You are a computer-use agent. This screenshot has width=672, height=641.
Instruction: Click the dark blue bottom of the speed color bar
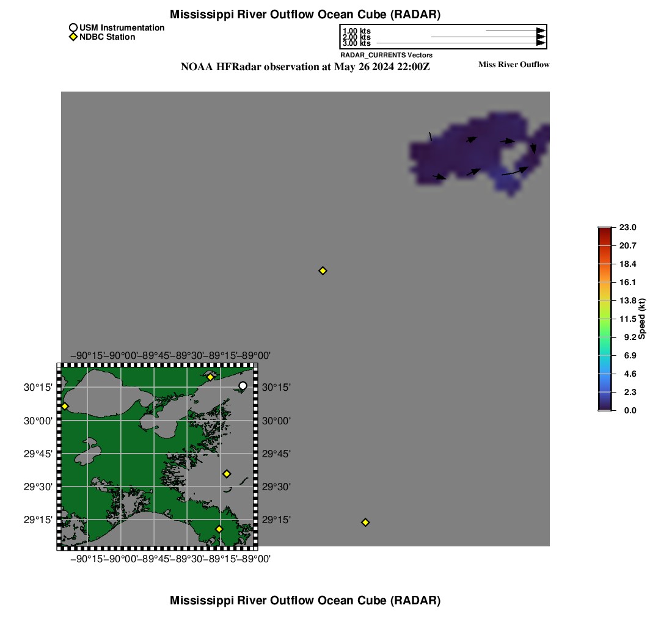point(605,405)
